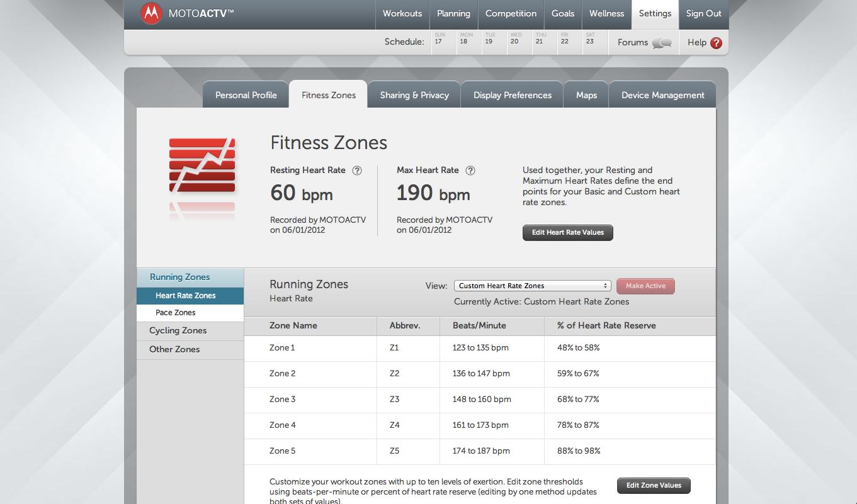Expand Cycling Zones in the sidebar
This screenshot has height=504, width=857.
click(178, 331)
